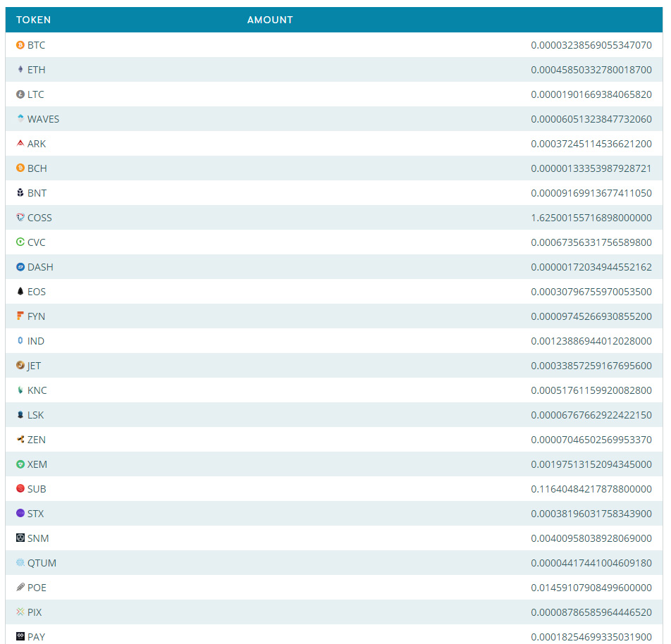The image size is (671, 644).
Task: Click FYN amount 0.00009745266930855200
Action: point(591,316)
